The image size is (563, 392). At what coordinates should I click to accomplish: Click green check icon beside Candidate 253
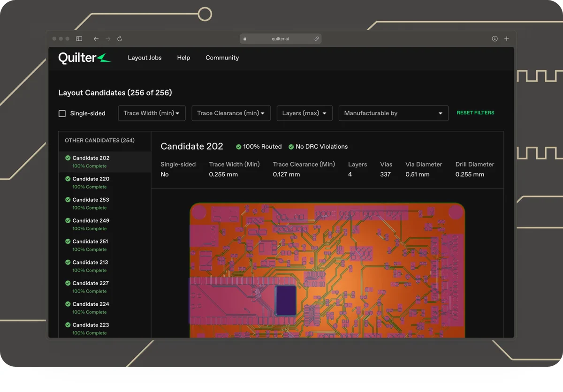click(x=68, y=200)
